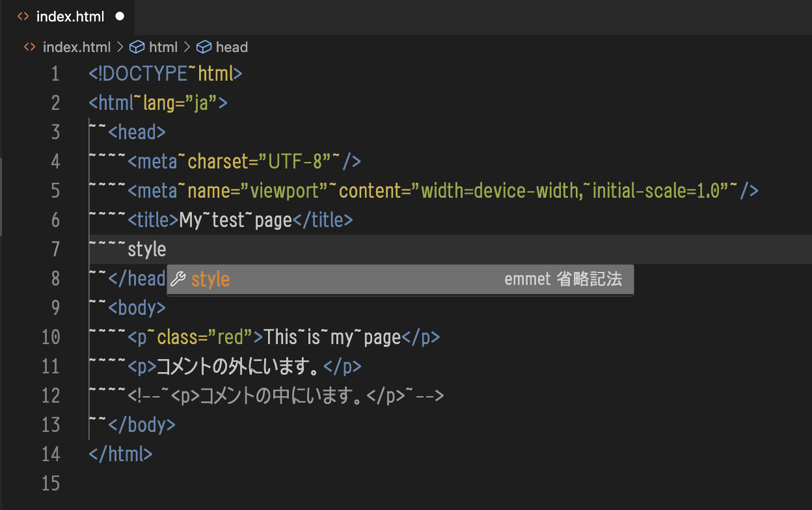The height and width of the screenshot is (510, 812).
Task: Open the head breadcrumb element
Action: pos(232,47)
